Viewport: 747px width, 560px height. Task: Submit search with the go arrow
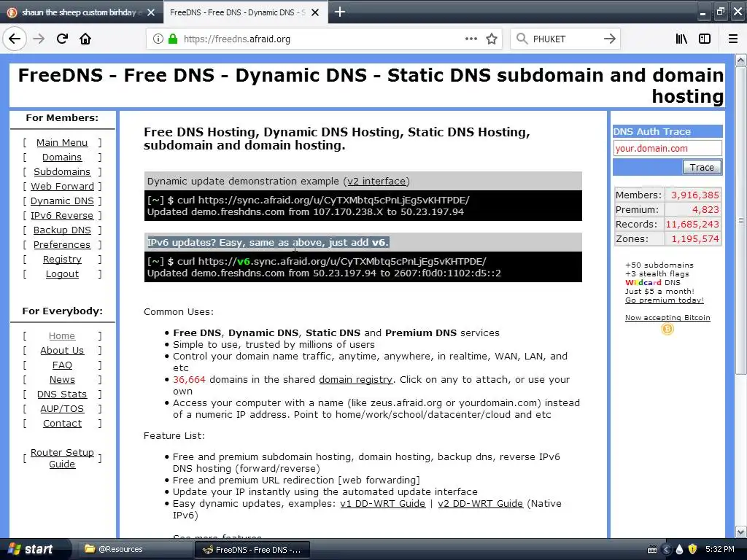click(x=609, y=39)
